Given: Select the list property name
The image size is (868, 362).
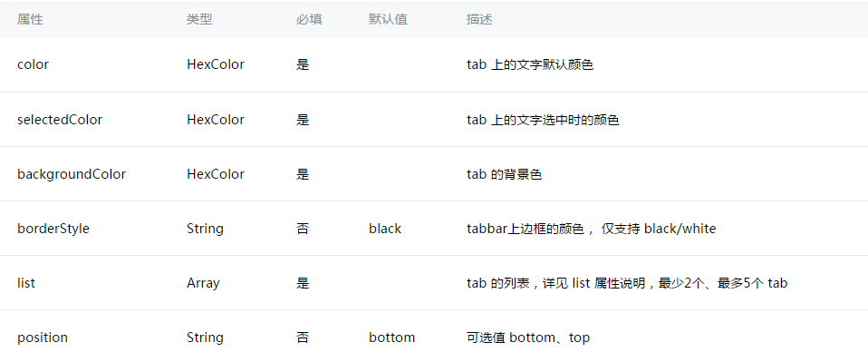Looking at the screenshot, I should click(26, 283).
